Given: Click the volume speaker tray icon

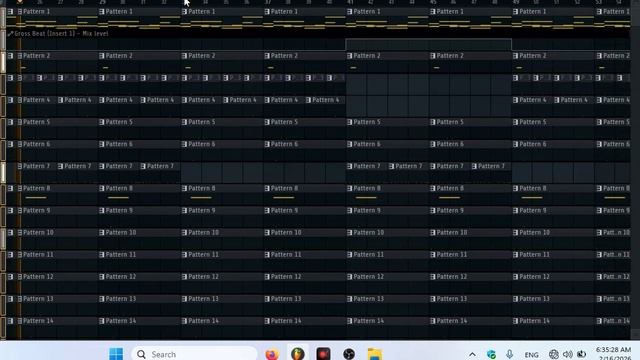Looking at the screenshot, I should click(x=568, y=354).
